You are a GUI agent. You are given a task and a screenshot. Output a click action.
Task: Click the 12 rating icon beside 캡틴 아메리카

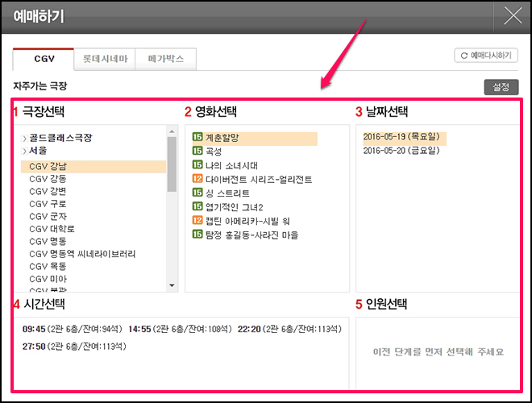[197, 220]
